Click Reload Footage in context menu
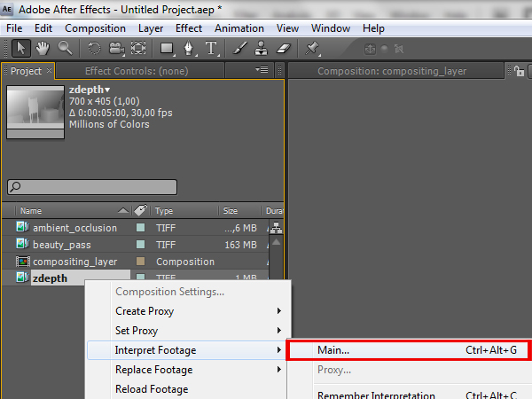The image size is (532, 399). pyautogui.click(x=152, y=389)
